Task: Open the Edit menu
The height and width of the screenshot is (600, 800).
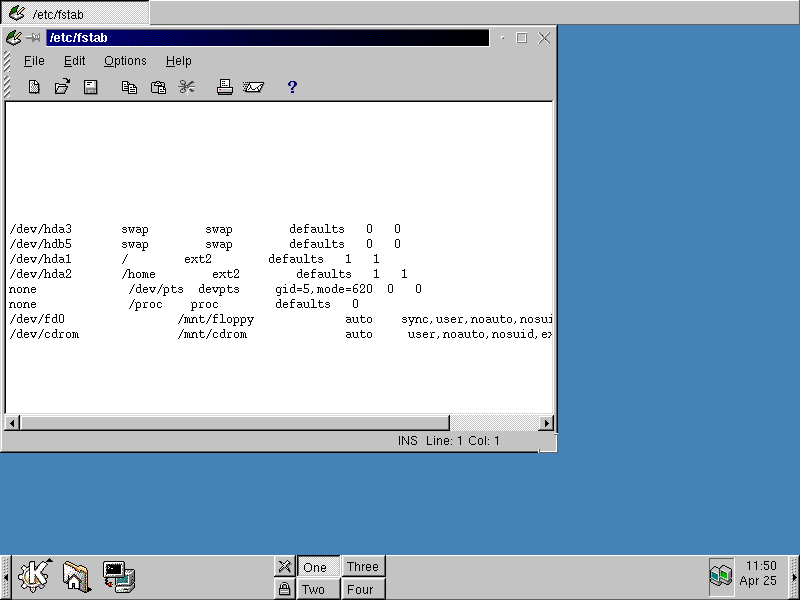Action: [74, 61]
